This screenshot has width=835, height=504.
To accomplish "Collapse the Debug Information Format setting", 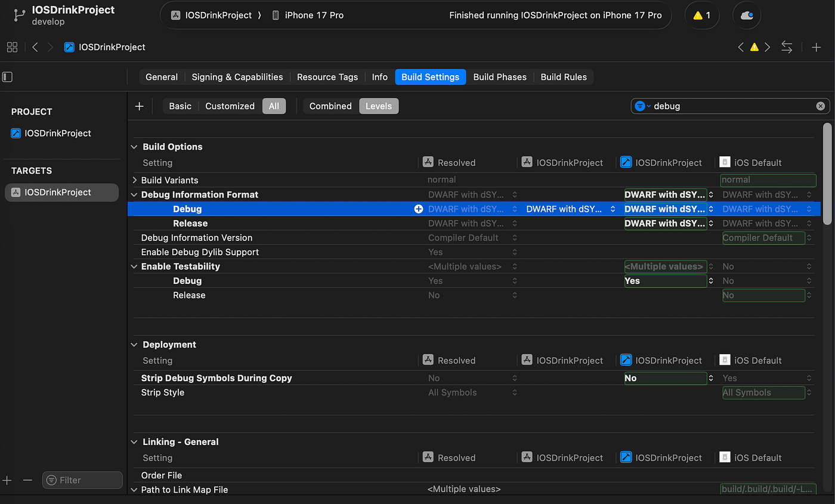I will point(134,195).
